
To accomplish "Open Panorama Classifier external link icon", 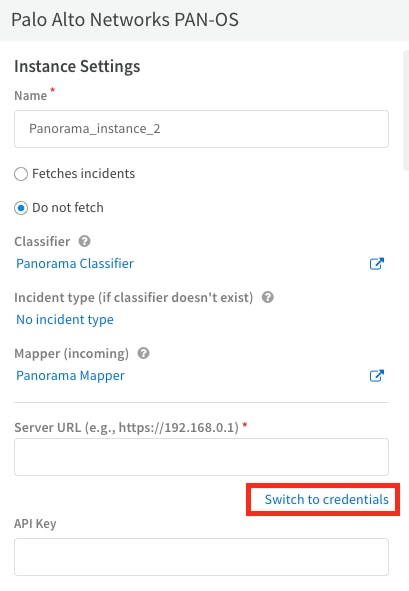I will tap(377, 264).
